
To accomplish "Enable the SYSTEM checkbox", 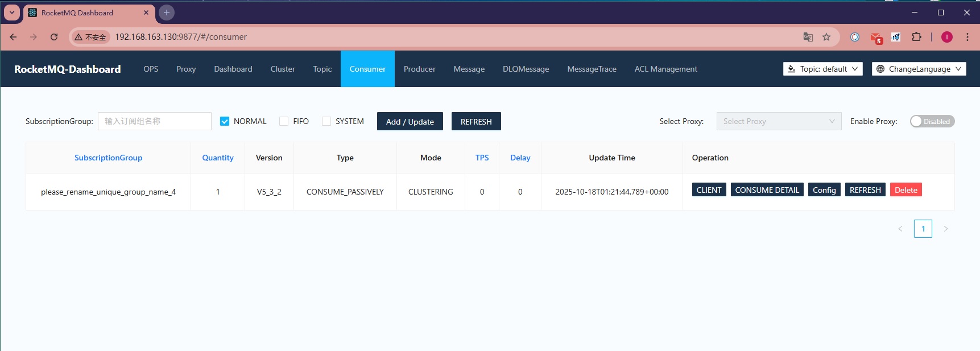I will [326, 121].
